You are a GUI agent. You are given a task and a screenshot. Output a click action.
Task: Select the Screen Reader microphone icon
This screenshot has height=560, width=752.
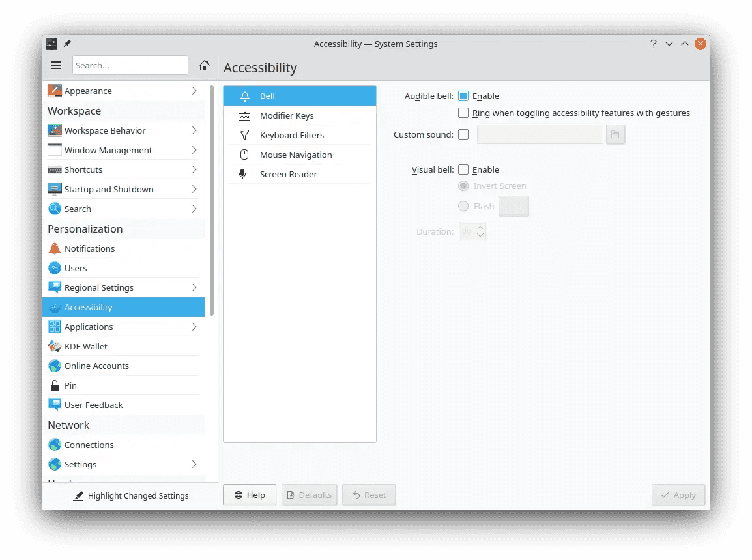[x=243, y=174]
